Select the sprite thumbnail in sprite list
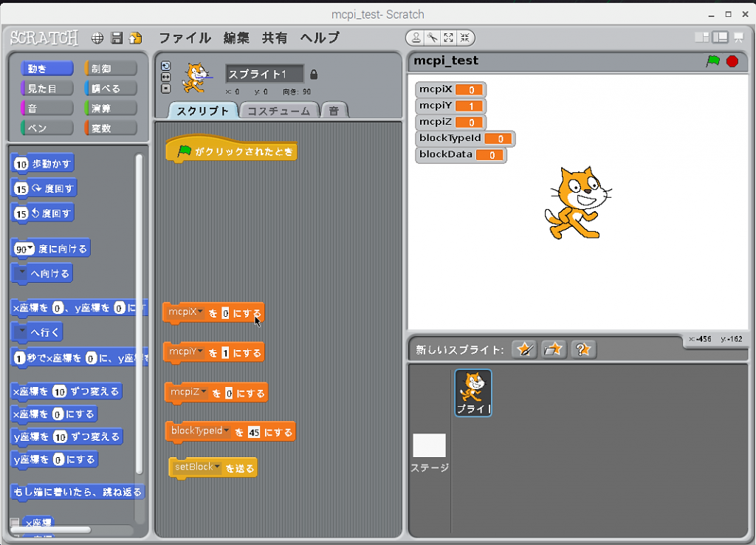The height and width of the screenshot is (545, 756). click(x=473, y=393)
